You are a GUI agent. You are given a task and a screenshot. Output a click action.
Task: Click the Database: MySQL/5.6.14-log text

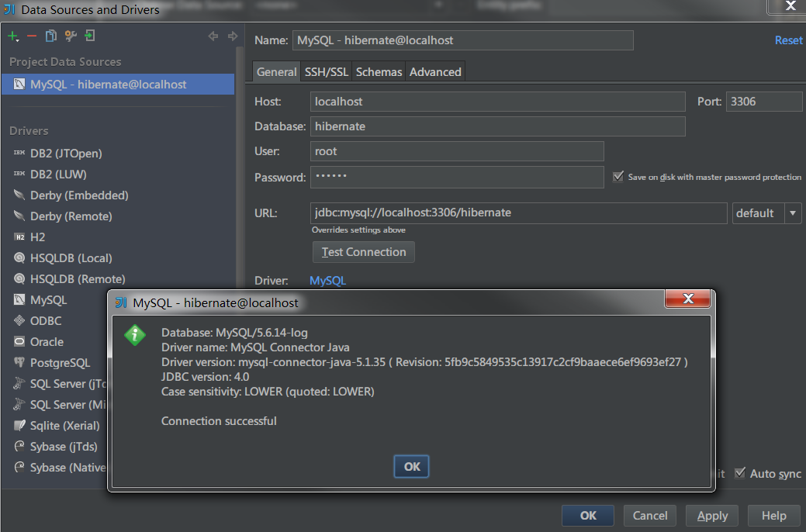coord(234,333)
